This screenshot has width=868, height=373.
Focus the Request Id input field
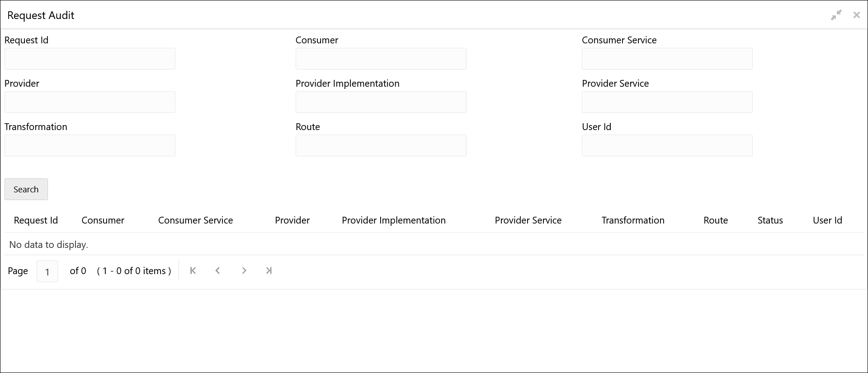click(90, 59)
